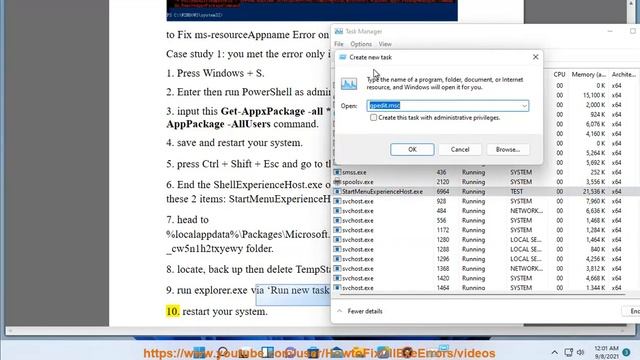Screen dimensions: 640x360
Task: Click svchost.exe name with PID 1464
Action: tap(358, 288)
